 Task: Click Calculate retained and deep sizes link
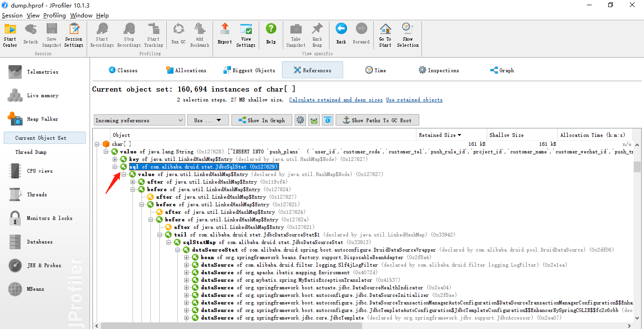pos(335,100)
